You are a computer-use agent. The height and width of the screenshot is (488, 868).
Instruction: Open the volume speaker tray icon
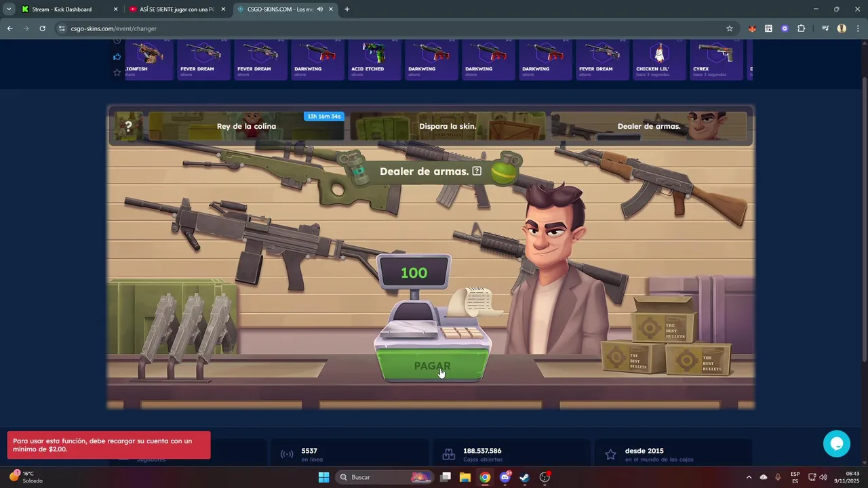click(823, 477)
